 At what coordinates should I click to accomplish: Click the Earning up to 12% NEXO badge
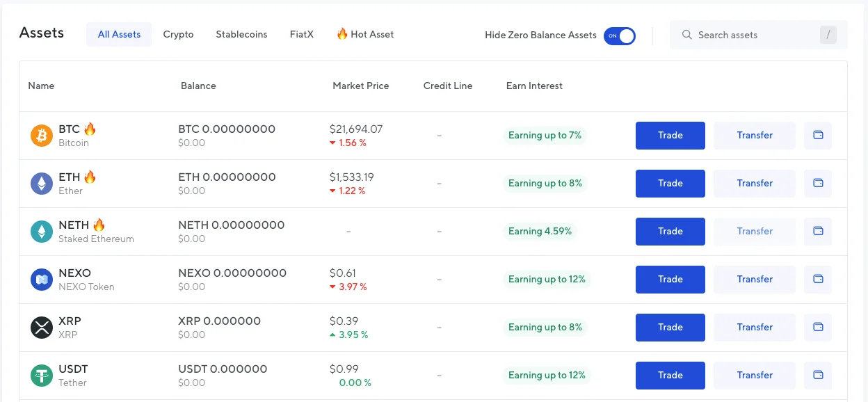pos(547,280)
